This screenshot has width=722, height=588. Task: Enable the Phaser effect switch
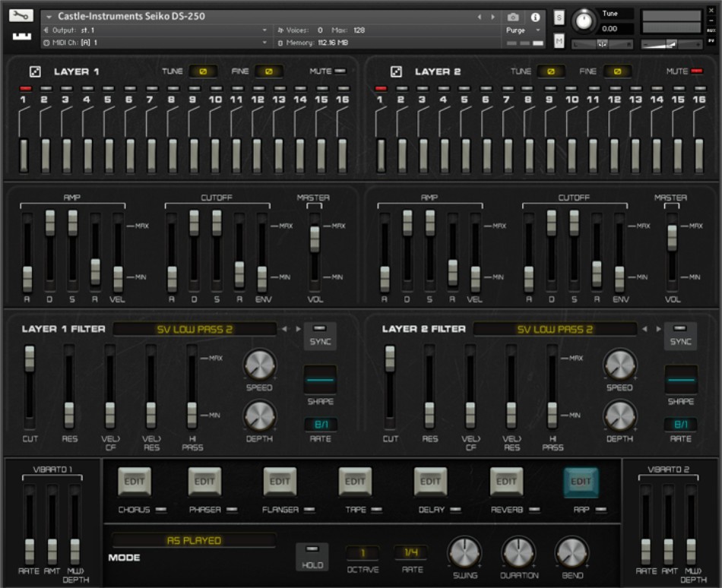(232, 510)
